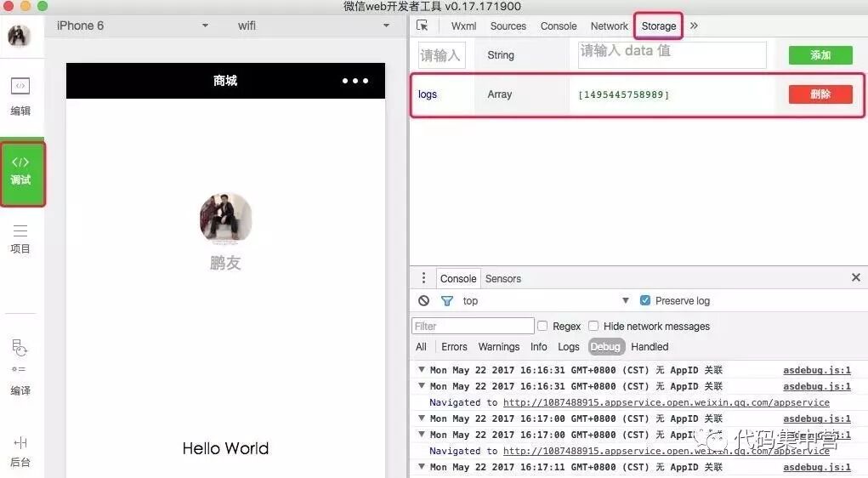The width and height of the screenshot is (868, 478).
Task: Click the user avatar at sidebar top
Action: pyautogui.click(x=18, y=36)
